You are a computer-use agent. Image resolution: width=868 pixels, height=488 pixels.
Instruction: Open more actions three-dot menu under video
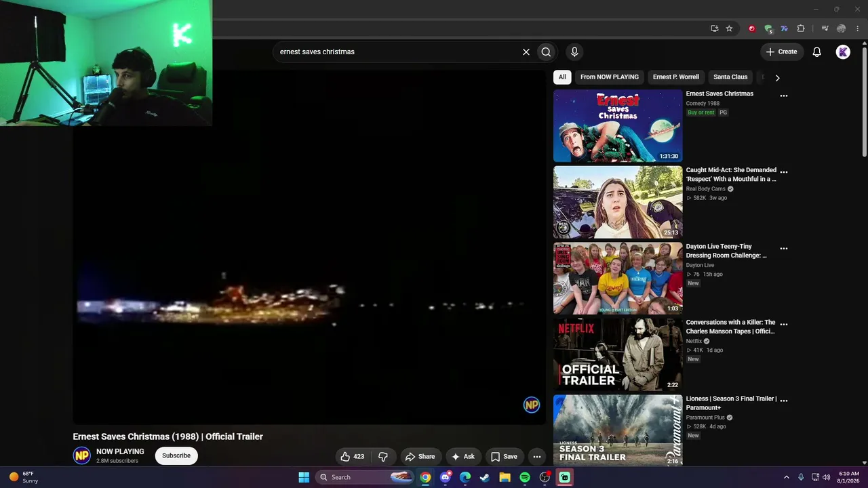point(537,456)
